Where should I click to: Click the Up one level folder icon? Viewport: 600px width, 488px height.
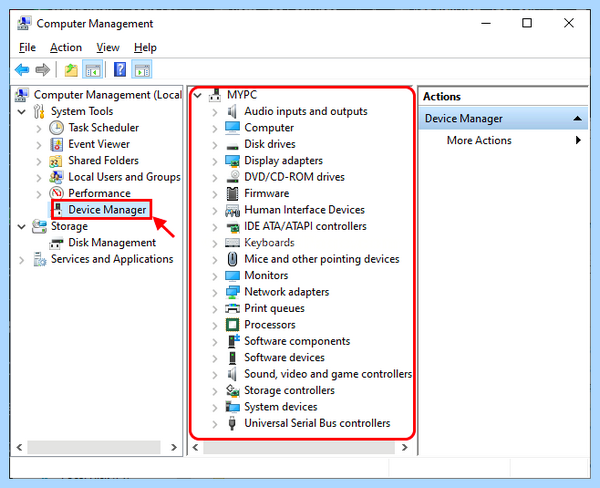pyautogui.click(x=71, y=70)
